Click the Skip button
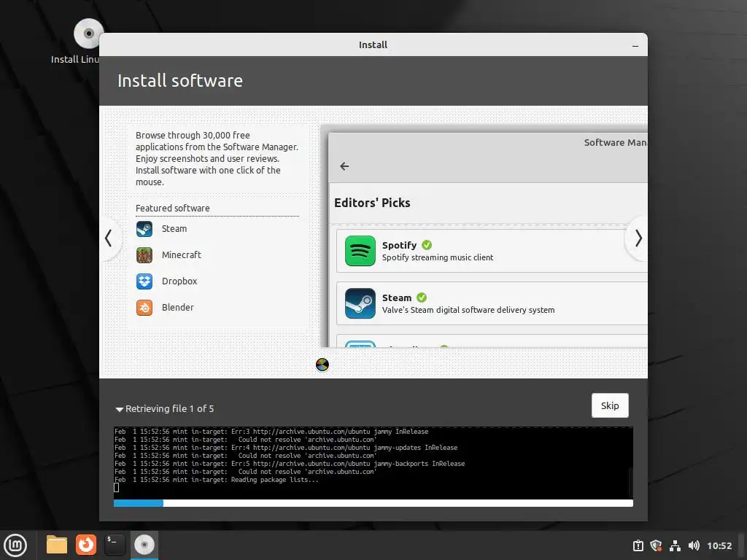This screenshot has height=560, width=747. click(x=610, y=405)
